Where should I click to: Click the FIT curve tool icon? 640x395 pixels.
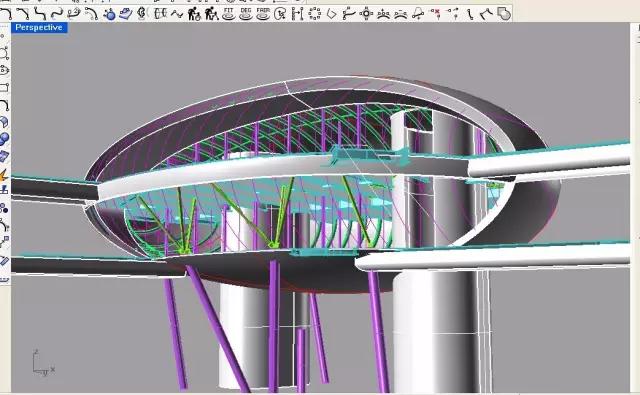coord(229,13)
